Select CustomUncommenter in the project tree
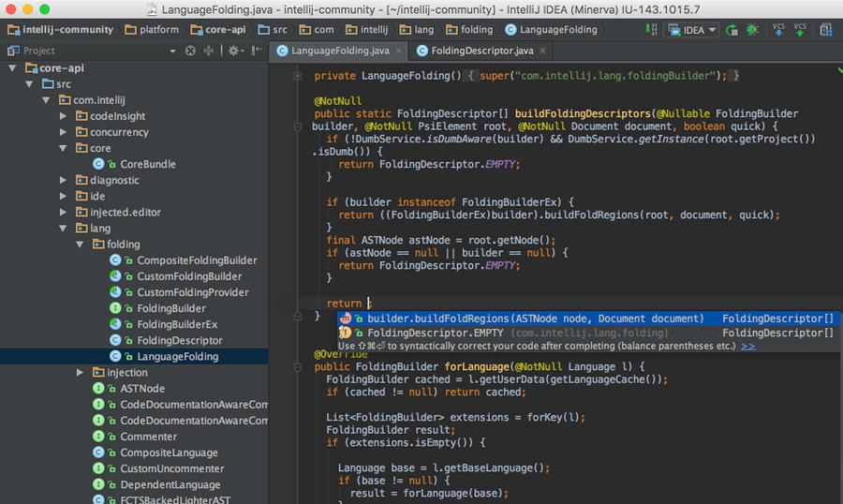 tap(134, 468)
